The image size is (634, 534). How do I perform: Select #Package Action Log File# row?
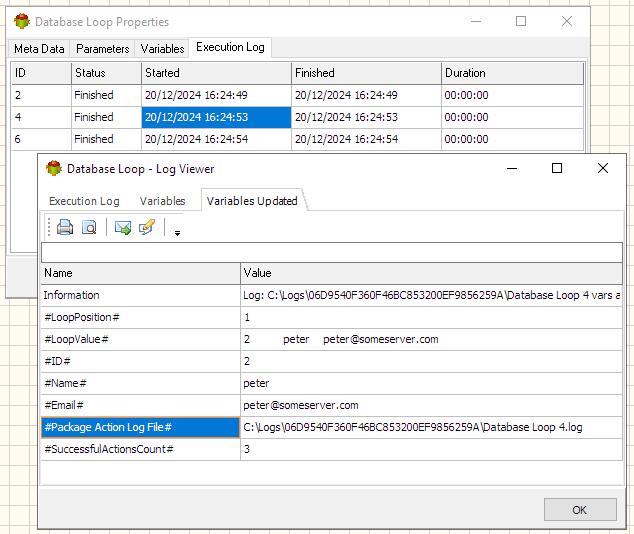(x=332, y=427)
